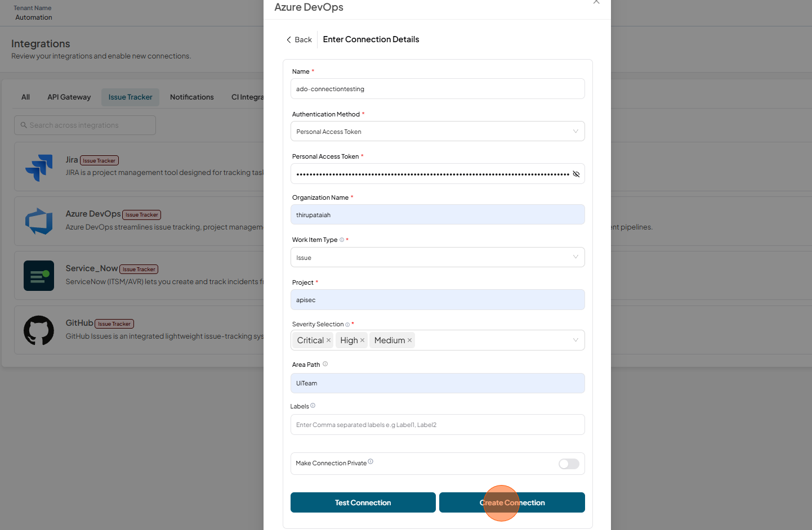Show the Personal Access Token value
This screenshot has height=530, width=812.
[576, 174]
